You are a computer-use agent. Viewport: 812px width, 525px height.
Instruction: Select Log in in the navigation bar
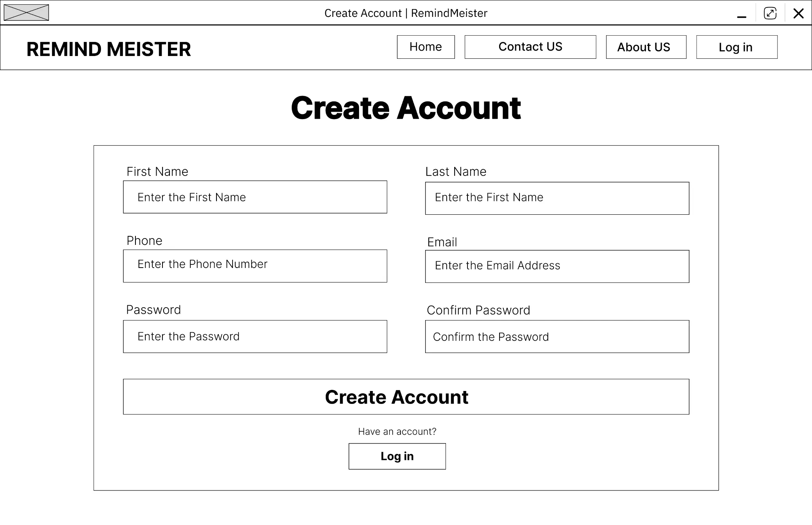[737, 47]
